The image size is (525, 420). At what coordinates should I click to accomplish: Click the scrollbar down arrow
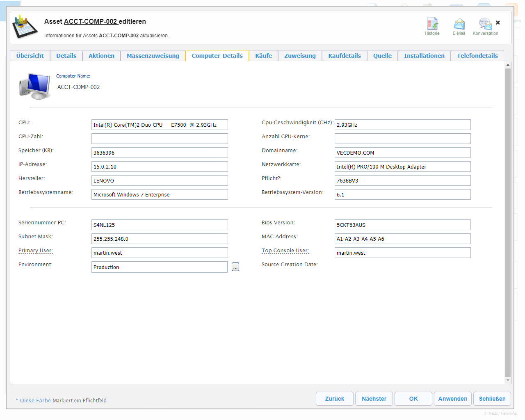pos(508,381)
